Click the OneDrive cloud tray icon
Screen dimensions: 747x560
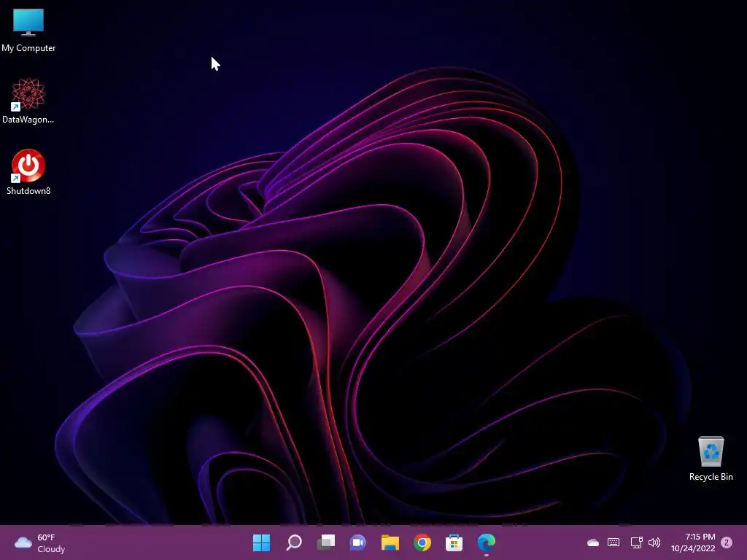[592, 542]
